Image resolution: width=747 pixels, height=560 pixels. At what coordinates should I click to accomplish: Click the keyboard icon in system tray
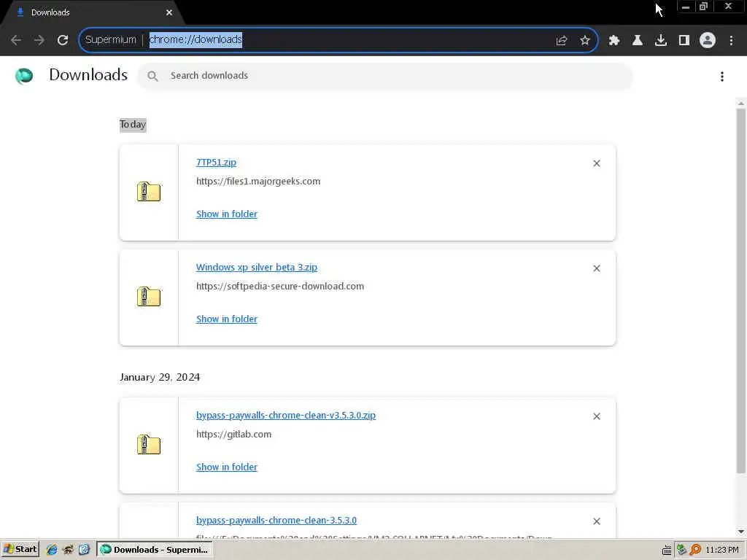(x=667, y=551)
